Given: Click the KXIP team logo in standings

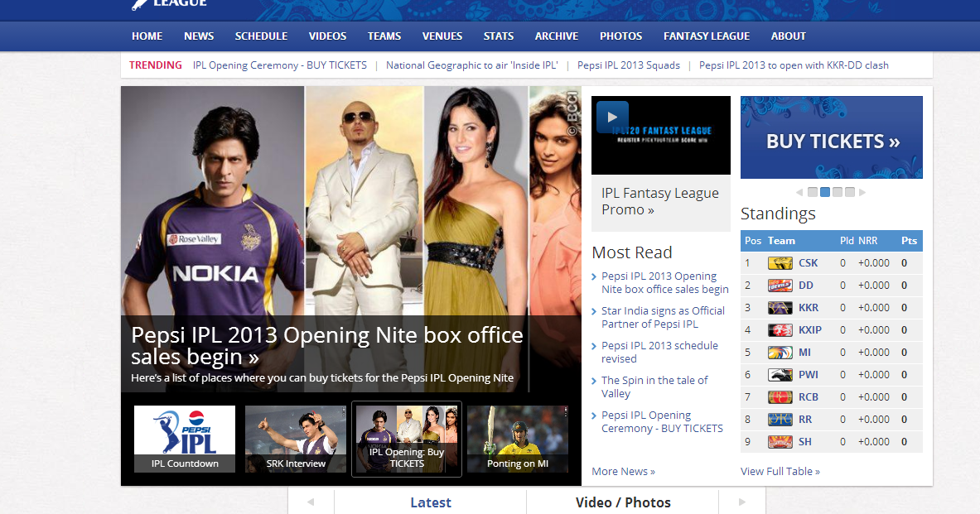Looking at the screenshot, I should [780, 329].
